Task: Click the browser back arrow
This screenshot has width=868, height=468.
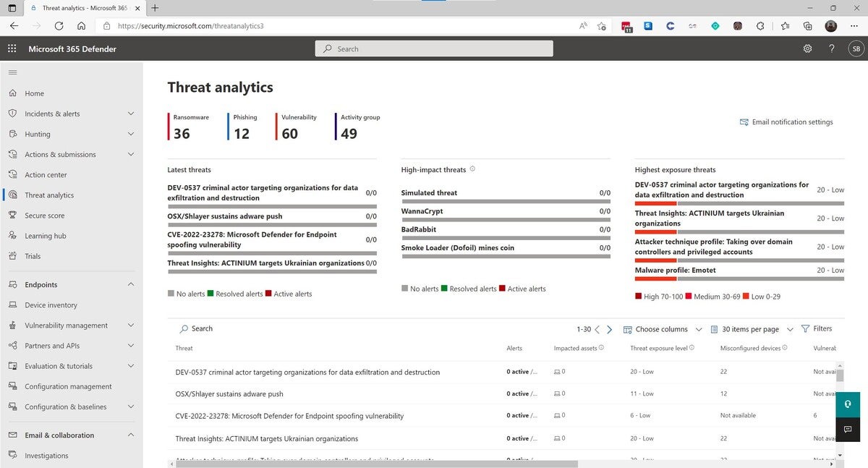Action: (x=14, y=25)
